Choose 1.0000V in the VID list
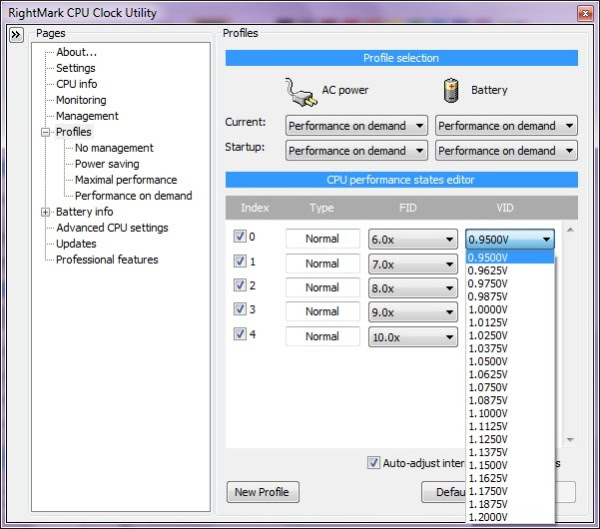600x529 pixels. (x=510, y=309)
